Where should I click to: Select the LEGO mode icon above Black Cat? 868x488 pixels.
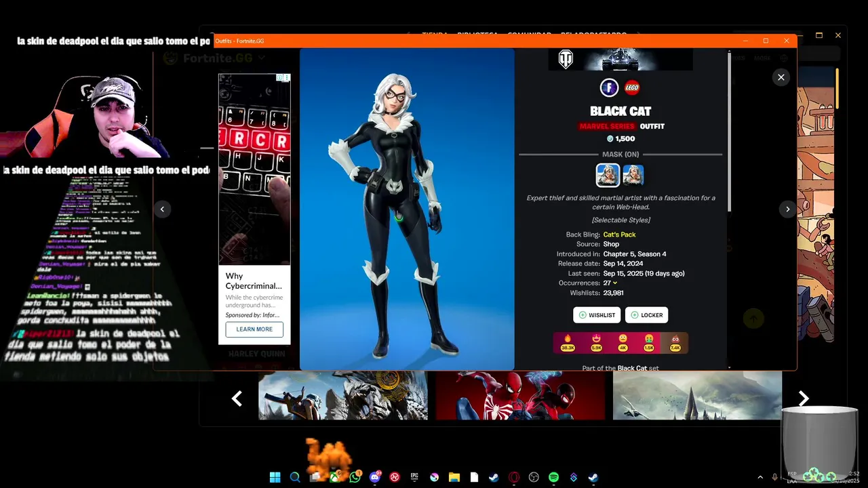click(x=632, y=87)
